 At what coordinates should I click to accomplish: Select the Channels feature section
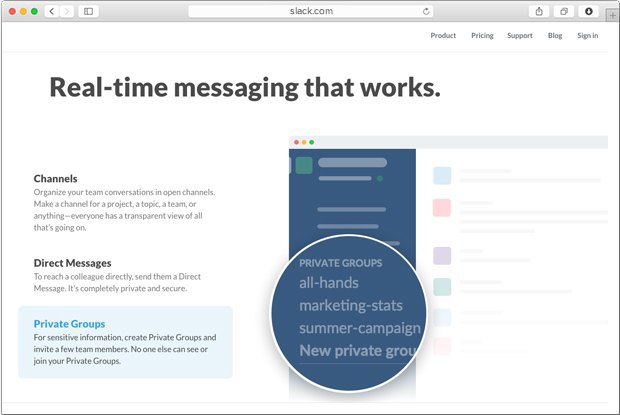point(124,202)
